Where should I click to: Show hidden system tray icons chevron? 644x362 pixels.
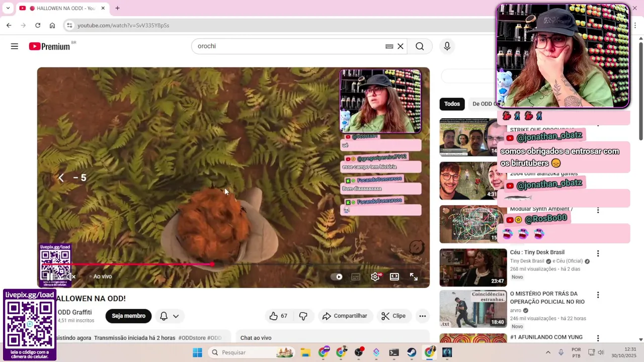pyautogui.click(x=548, y=352)
